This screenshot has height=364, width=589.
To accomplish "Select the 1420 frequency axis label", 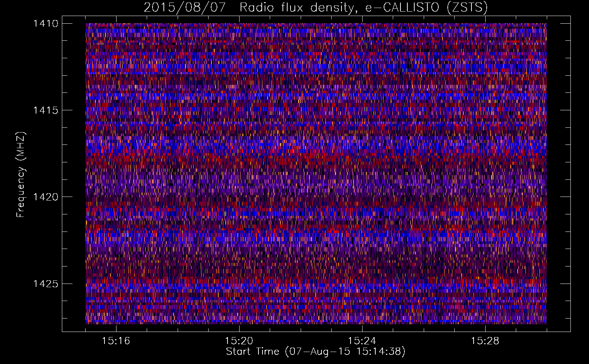I will tap(46, 197).
